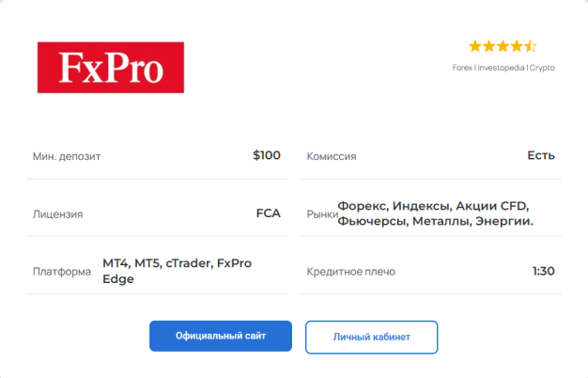This screenshot has width=588, height=378.
Task: Click the Комиссия label
Action: 332,156
